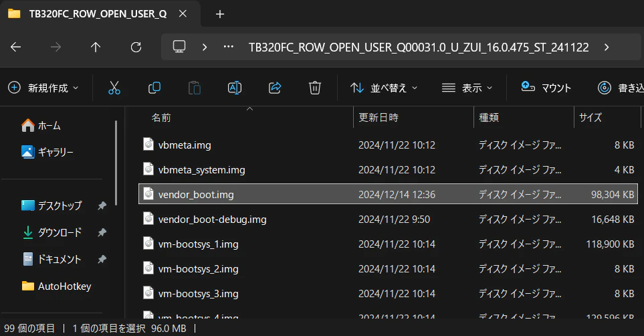Go back with the left arrow

click(x=15, y=48)
